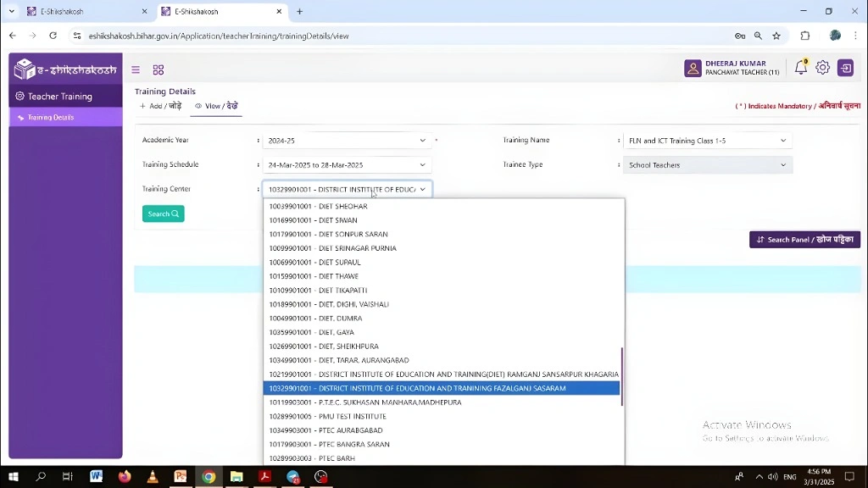
Task: Click Add / जोड़े option
Action: tap(159, 106)
